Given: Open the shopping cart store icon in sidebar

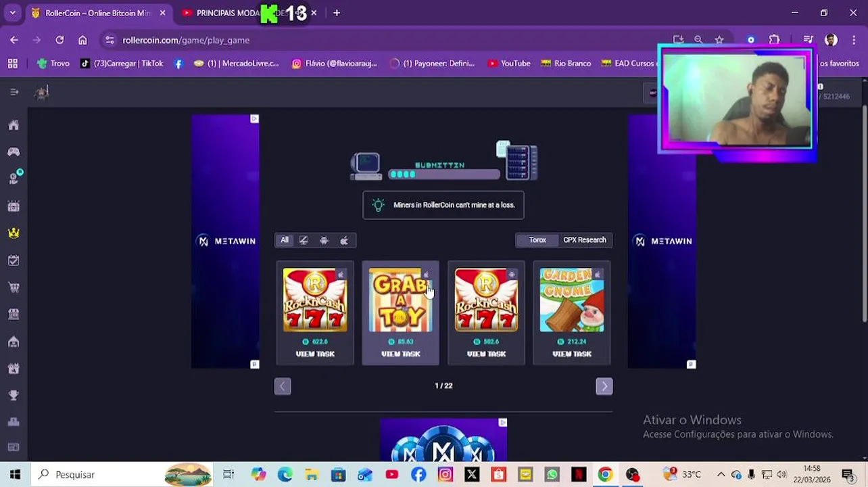Looking at the screenshot, I should pyautogui.click(x=14, y=287).
